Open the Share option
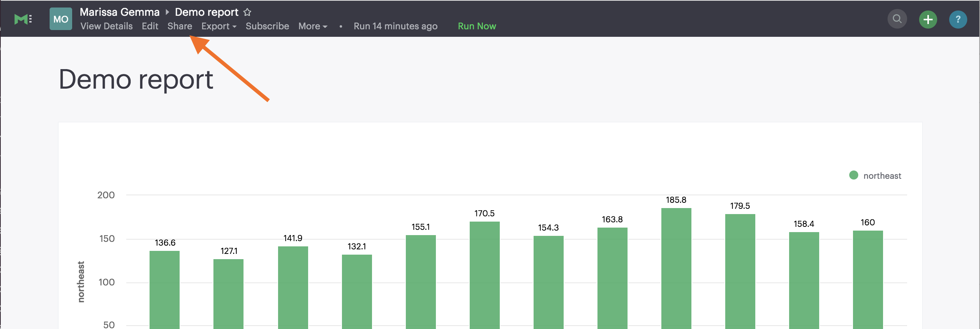This screenshot has height=329, width=980. click(x=180, y=26)
